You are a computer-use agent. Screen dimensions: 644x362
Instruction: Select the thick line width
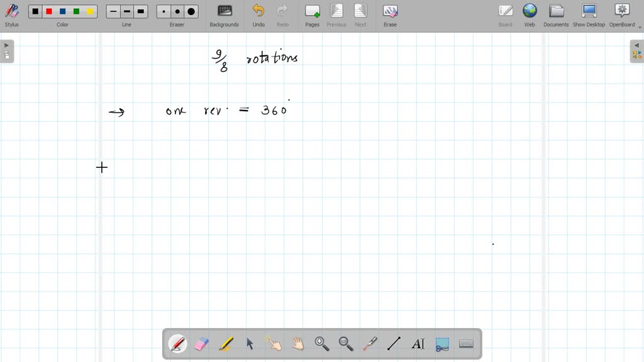coord(140,11)
